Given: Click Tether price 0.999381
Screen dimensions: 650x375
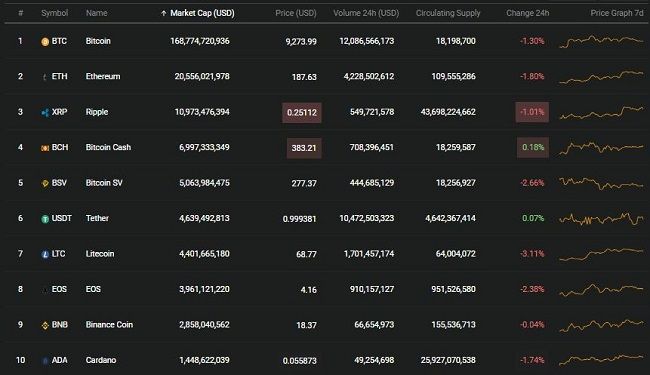Looking at the screenshot, I should 299,219.
